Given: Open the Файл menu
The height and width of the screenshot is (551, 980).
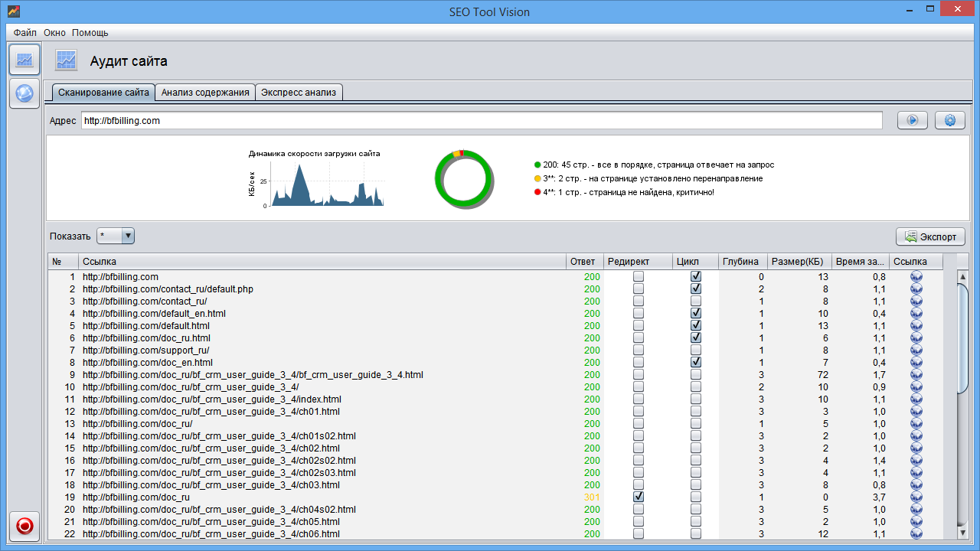Looking at the screenshot, I should pyautogui.click(x=24, y=33).
